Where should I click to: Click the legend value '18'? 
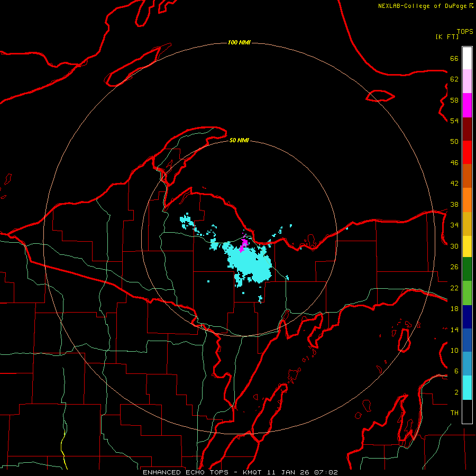pyautogui.click(x=454, y=309)
